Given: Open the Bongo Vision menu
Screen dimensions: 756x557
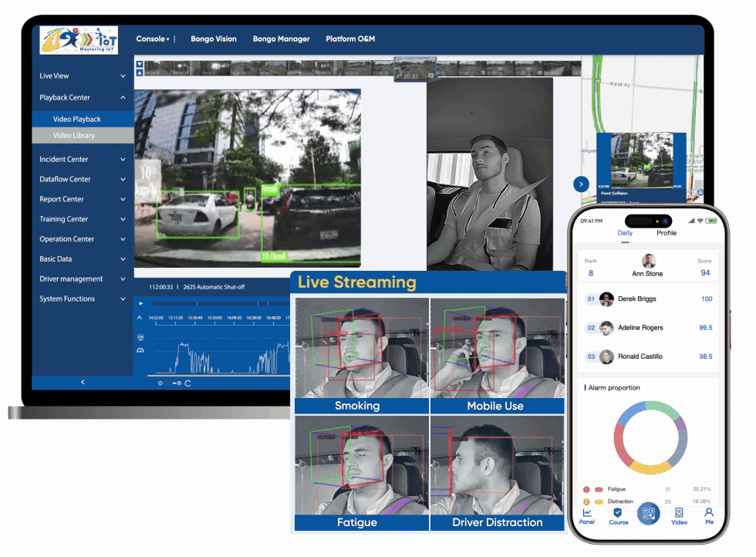Looking at the screenshot, I should pyautogui.click(x=214, y=39).
